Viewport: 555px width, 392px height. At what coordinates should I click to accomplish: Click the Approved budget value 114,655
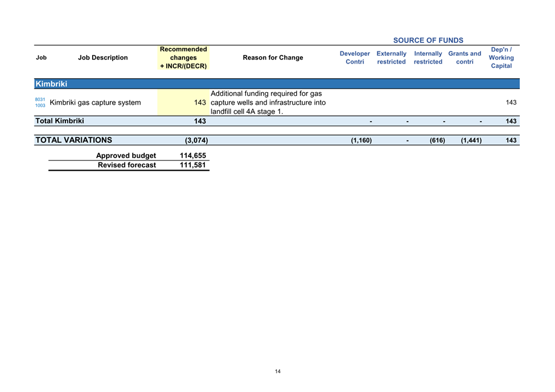coord(193,156)
